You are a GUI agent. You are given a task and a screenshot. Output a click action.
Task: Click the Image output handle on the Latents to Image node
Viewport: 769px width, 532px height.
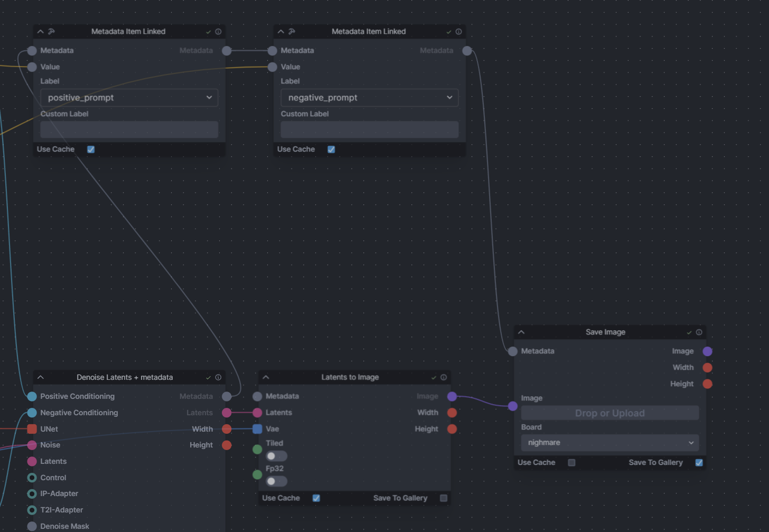pos(452,397)
